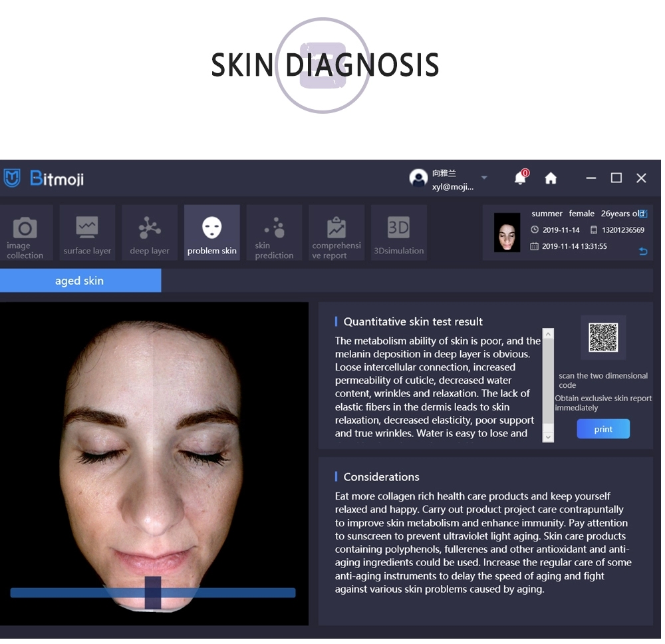Click the user avatar icon
The image size is (665, 644).
pyautogui.click(x=418, y=178)
